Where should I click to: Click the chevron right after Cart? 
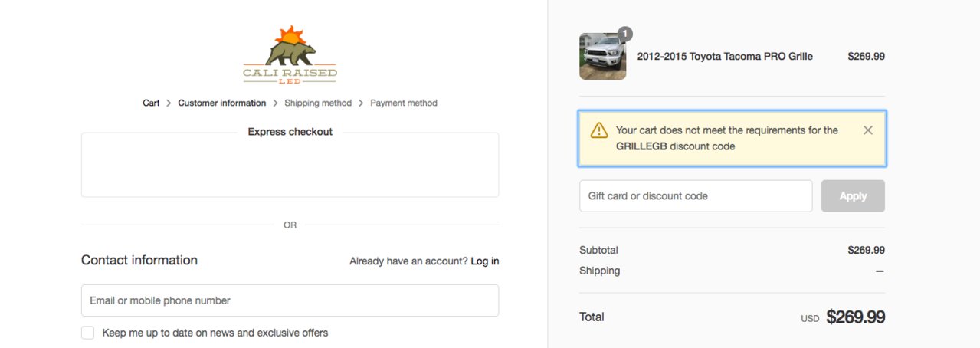(x=169, y=103)
